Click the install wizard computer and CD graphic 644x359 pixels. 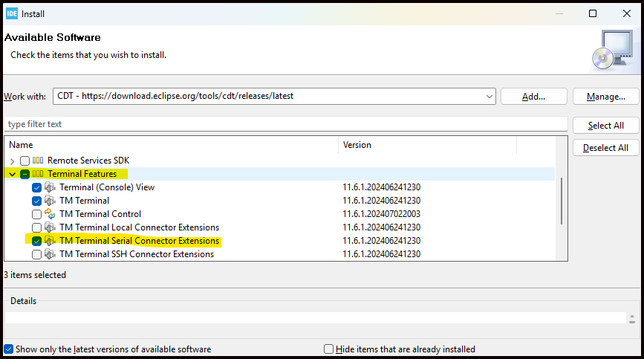[613, 50]
